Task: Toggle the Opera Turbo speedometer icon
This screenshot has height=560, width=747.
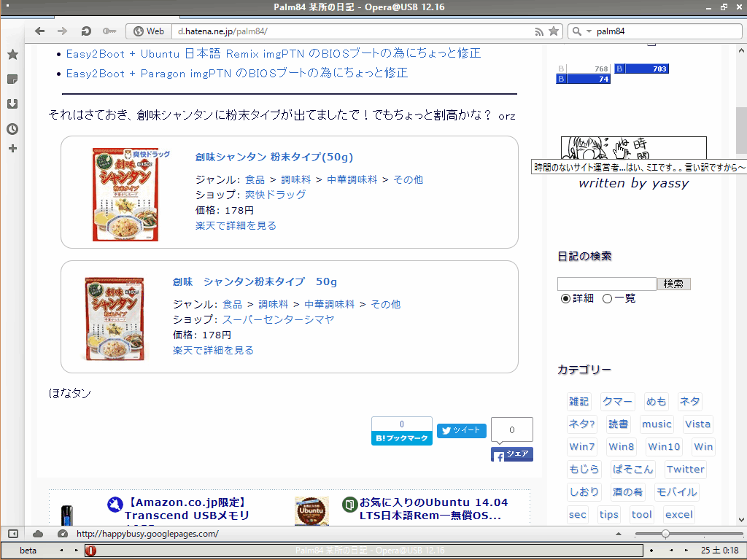Action: 63,534
